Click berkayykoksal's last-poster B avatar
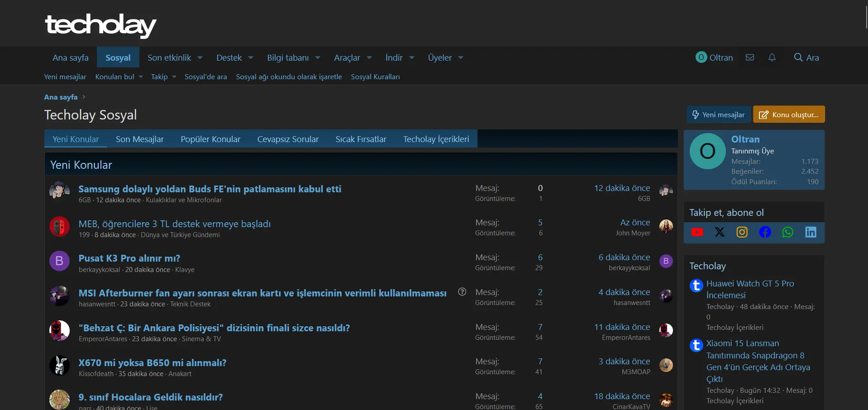 [666, 261]
